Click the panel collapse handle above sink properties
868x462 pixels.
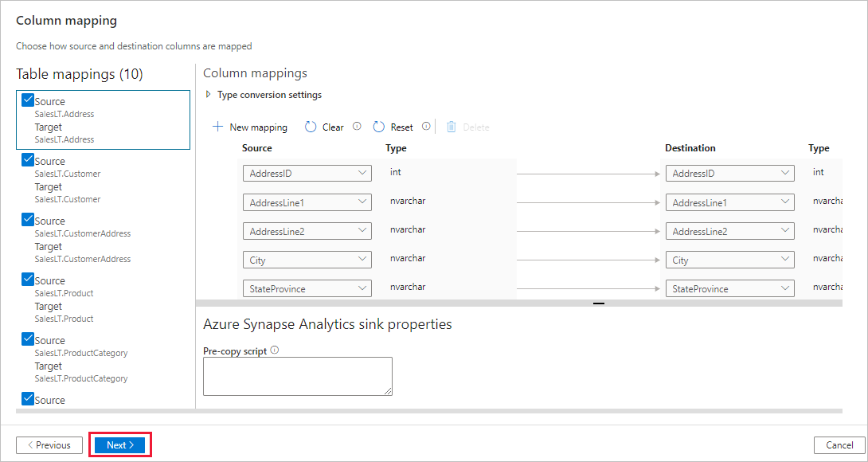[x=598, y=305]
